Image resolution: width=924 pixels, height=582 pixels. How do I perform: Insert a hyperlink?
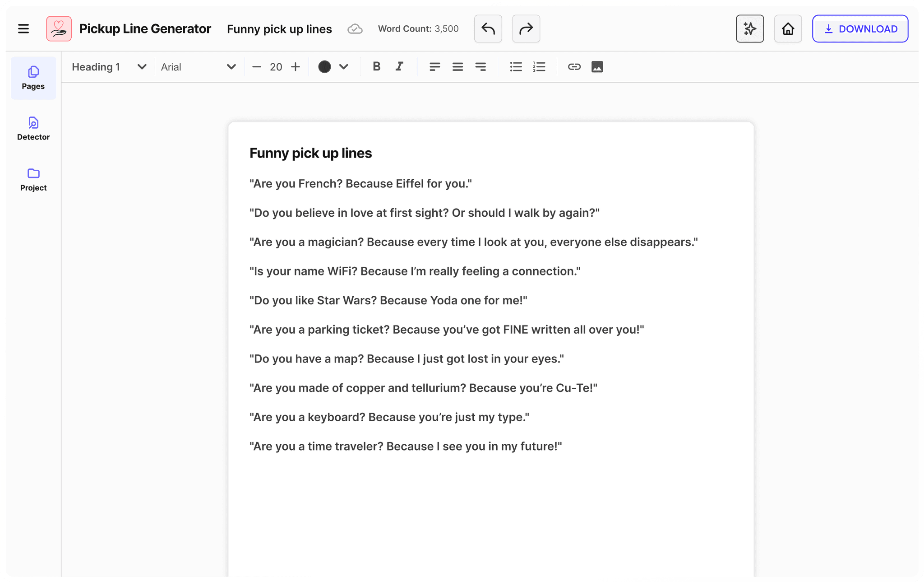pos(574,67)
